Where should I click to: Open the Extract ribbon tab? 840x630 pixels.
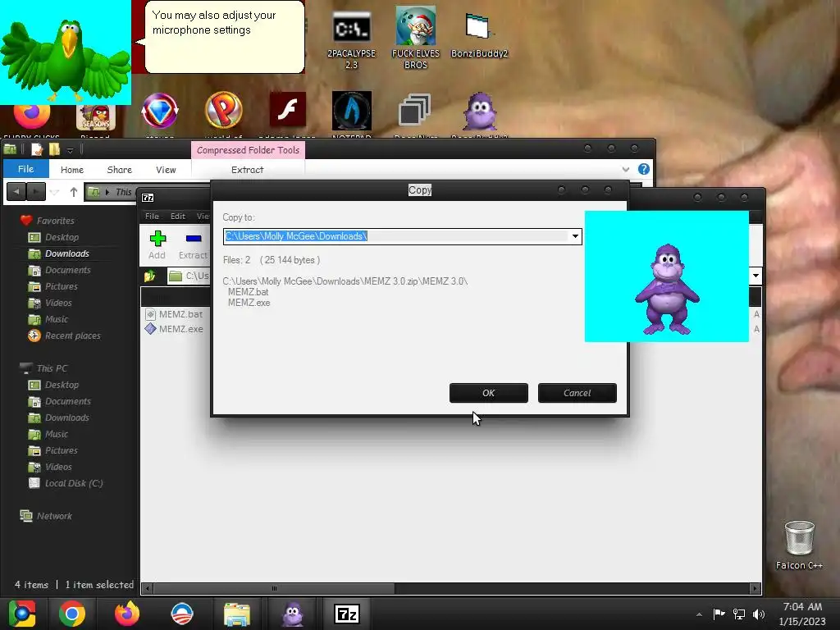248,169
